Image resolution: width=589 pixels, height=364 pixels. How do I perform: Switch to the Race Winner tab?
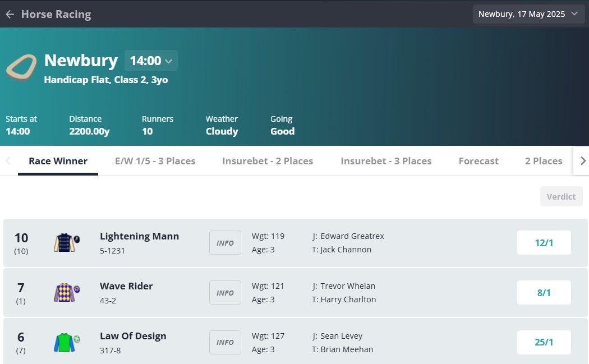tap(58, 161)
